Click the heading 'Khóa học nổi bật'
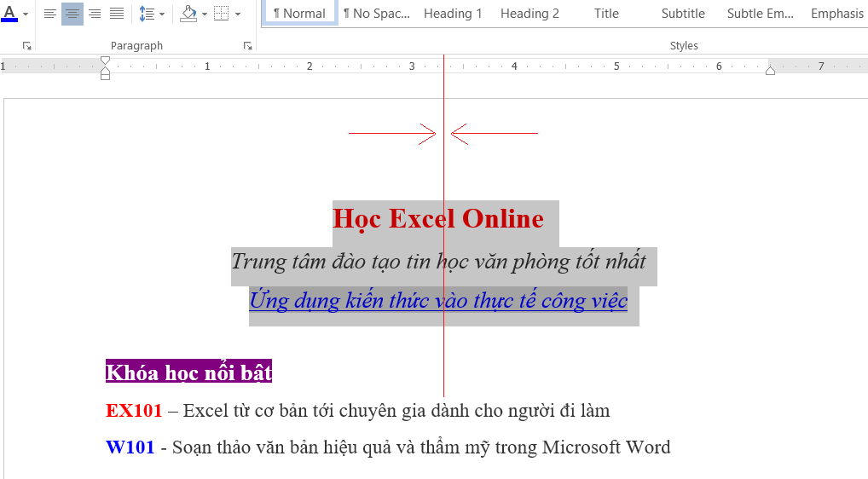 pos(188,372)
